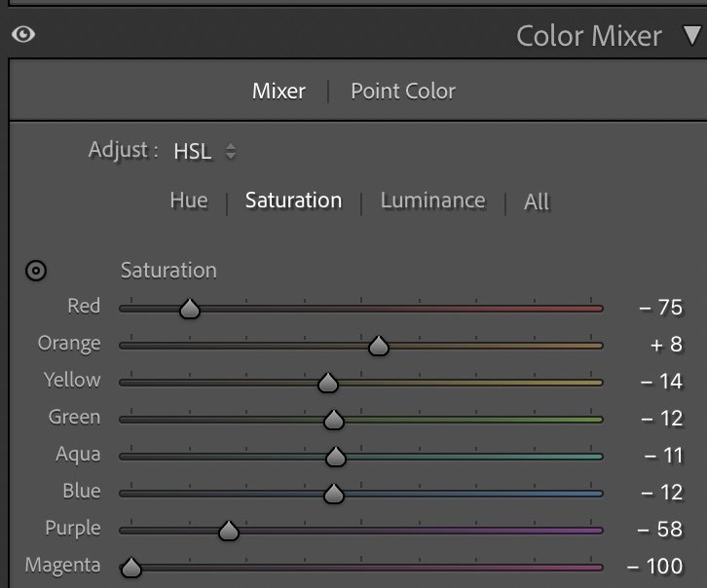Toggle Color Mixer panel visibility eye
This screenshot has width=707, height=588.
pyautogui.click(x=23, y=34)
